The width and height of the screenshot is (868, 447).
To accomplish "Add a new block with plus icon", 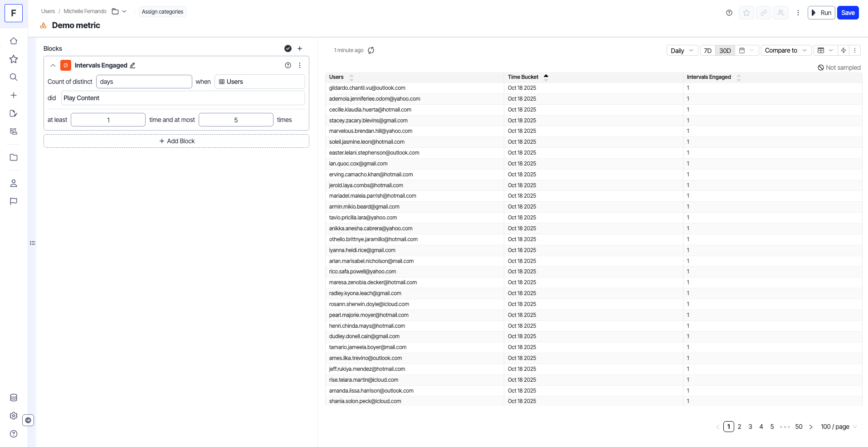I will click(300, 49).
